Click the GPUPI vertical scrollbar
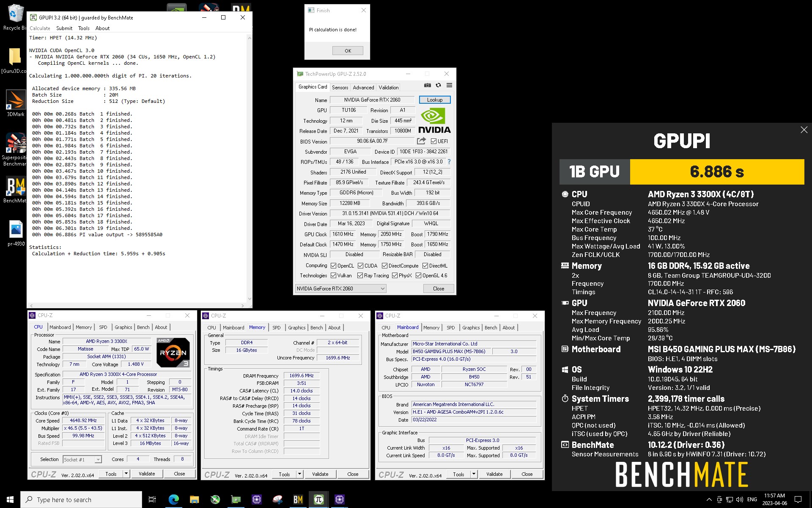 250,168
